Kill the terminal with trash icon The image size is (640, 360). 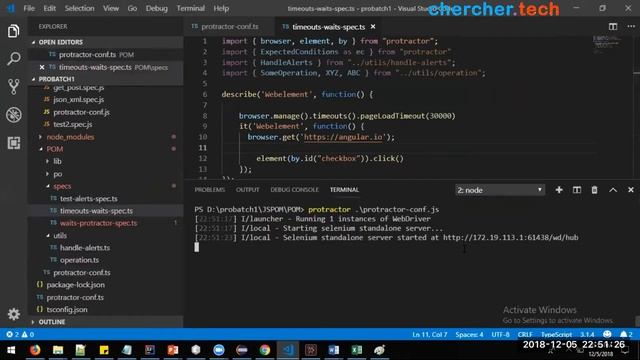594,190
